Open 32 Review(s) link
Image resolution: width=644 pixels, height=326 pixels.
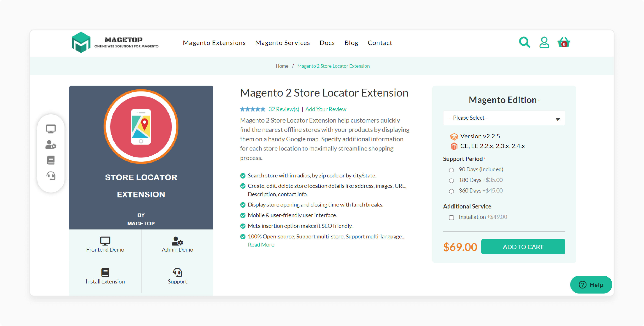(x=284, y=109)
